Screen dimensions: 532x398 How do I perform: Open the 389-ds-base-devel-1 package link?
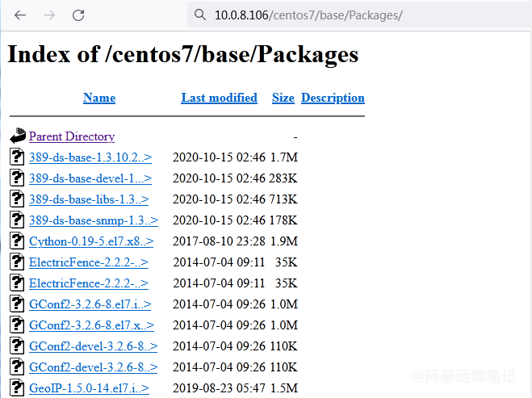coord(90,178)
